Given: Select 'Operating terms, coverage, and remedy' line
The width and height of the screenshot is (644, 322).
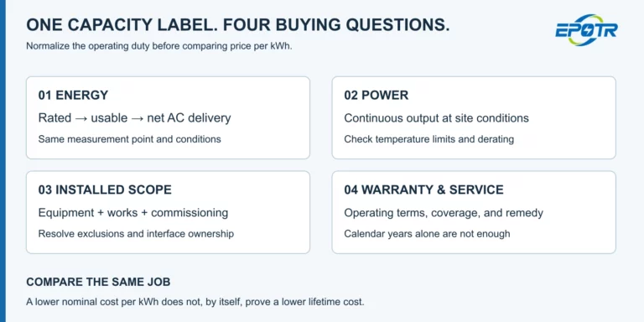Looking at the screenshot, I should 444,213.
